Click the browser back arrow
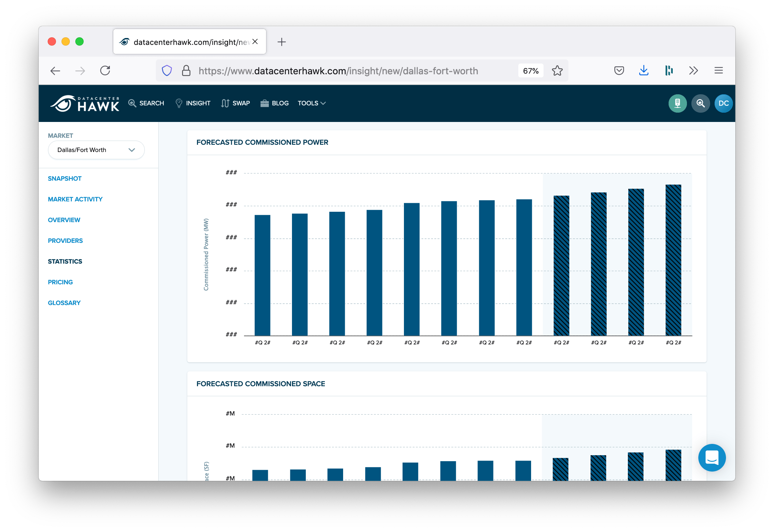The image size is (774, 532). (x=55, y=71)
